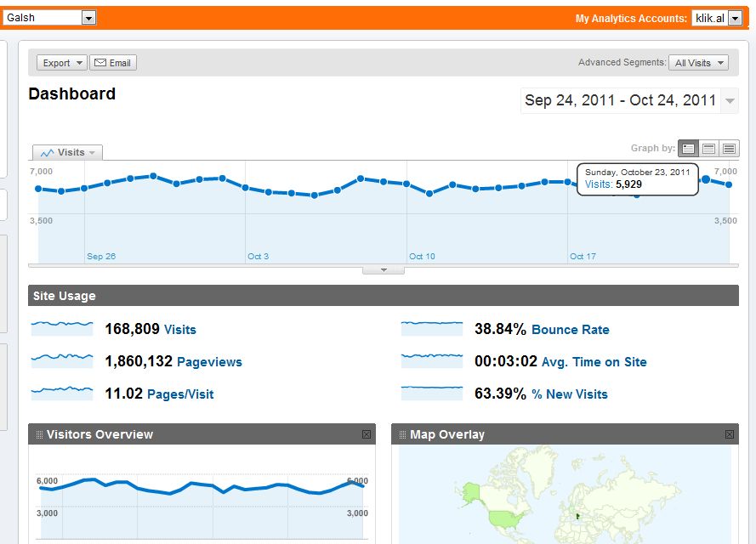Click the Pages/Visit sparkline thumbnail

[62, 393]
